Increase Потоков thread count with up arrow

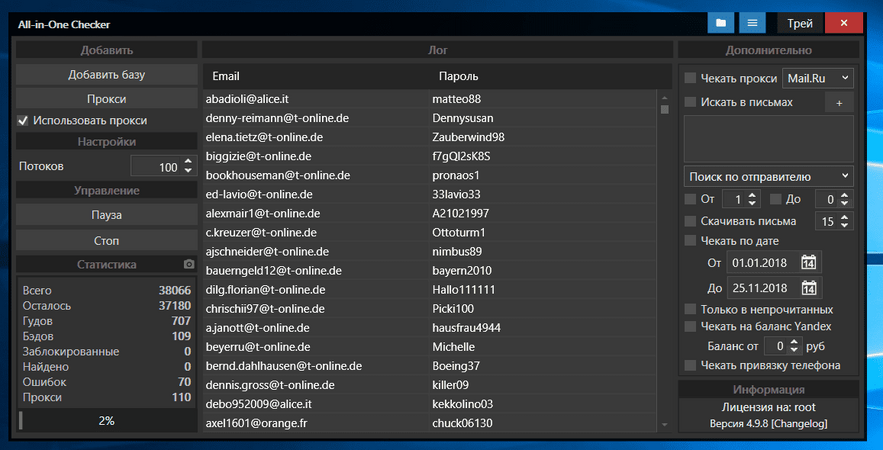[x=187, y=162]
